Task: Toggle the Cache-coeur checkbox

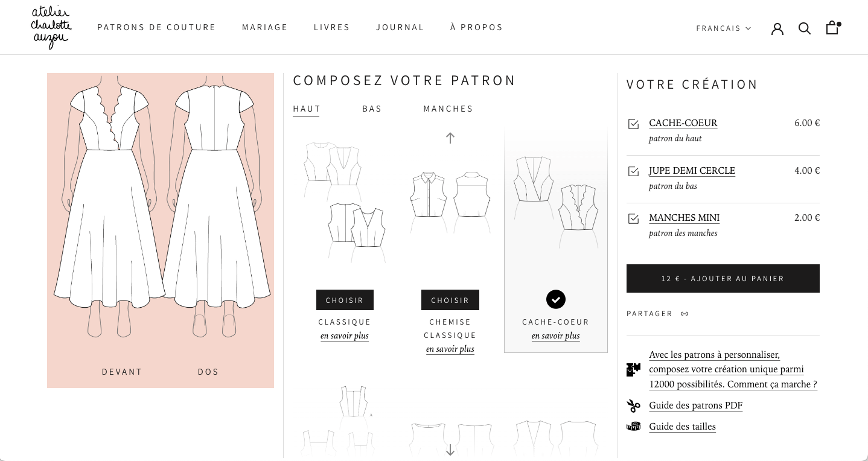Action: pyautogui.click(x=633, y=124)
